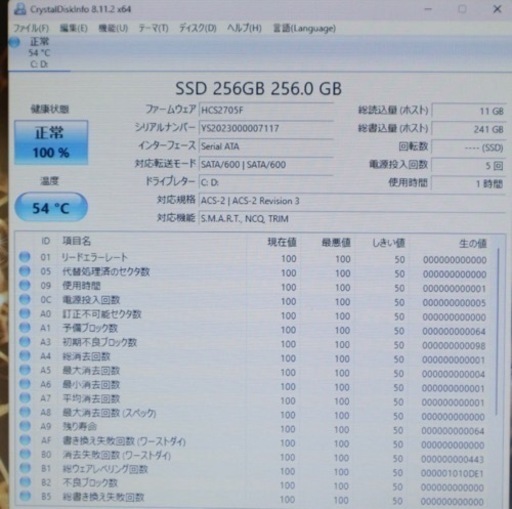Screen dimensions: 512x509
Task: Click the status icon for 05 代替処理済のセクタ数
Action: pyautogui.click(x=25, y=271)
